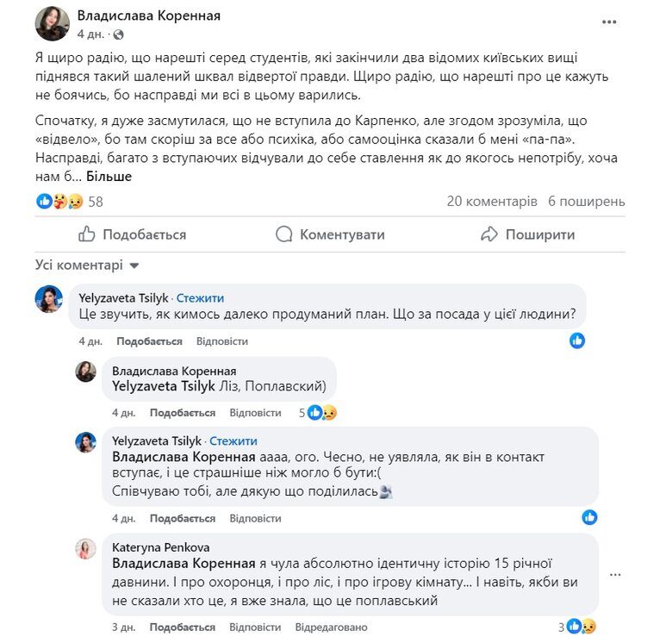
Task: Open Yelyzaveta Tsilyk's avatar on first comment
Action: point(48,299)
